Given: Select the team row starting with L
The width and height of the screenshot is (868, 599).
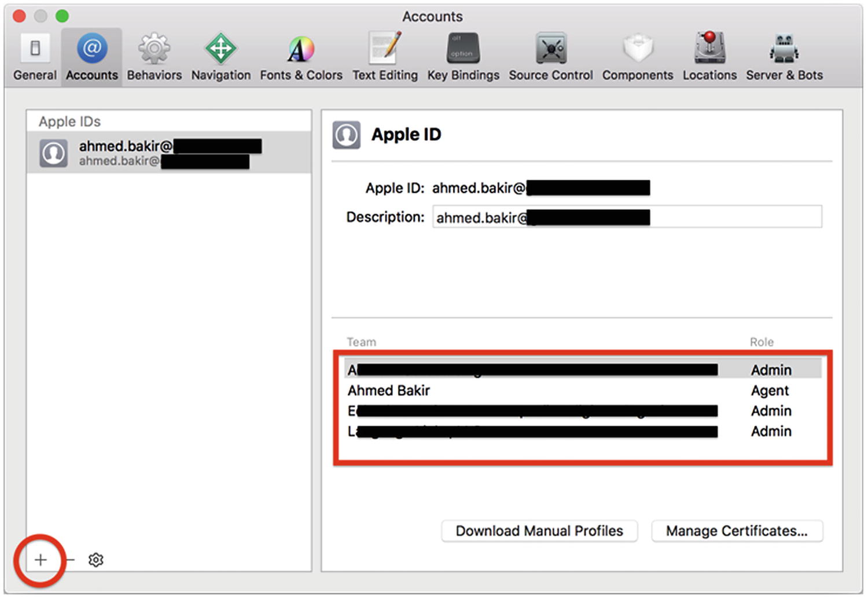Looking at the screenshot, I should click(x=583, y=431).
